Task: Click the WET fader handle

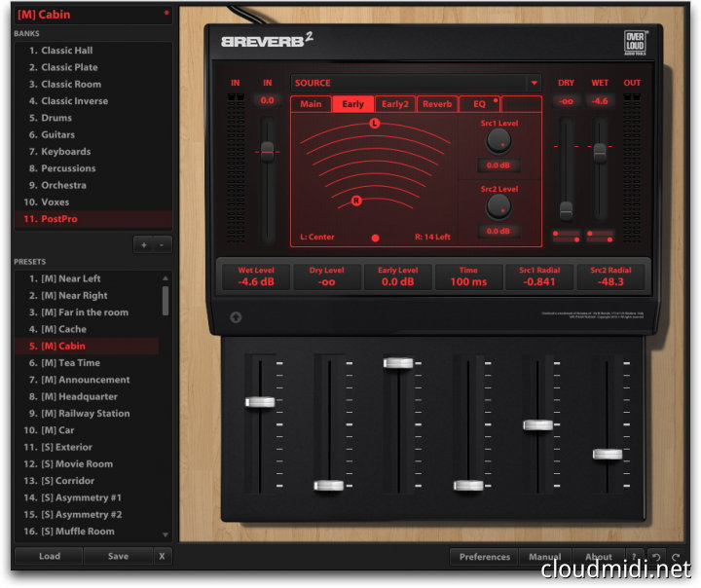Action: pos(600,152)
